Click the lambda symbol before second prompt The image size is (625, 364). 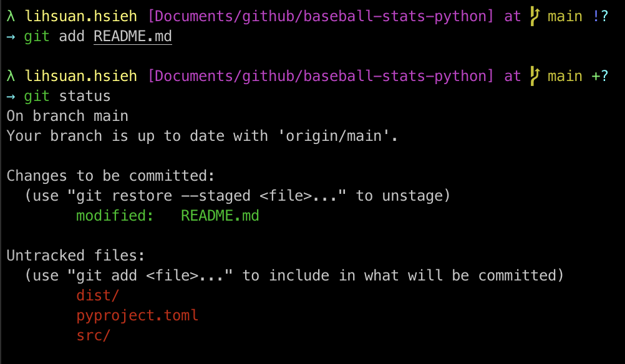[11, 76]
